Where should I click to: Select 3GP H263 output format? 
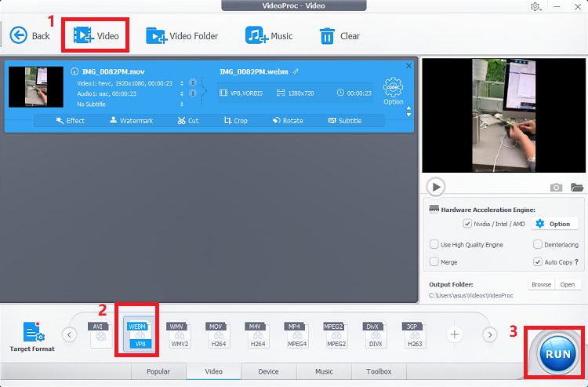point(414,334)
